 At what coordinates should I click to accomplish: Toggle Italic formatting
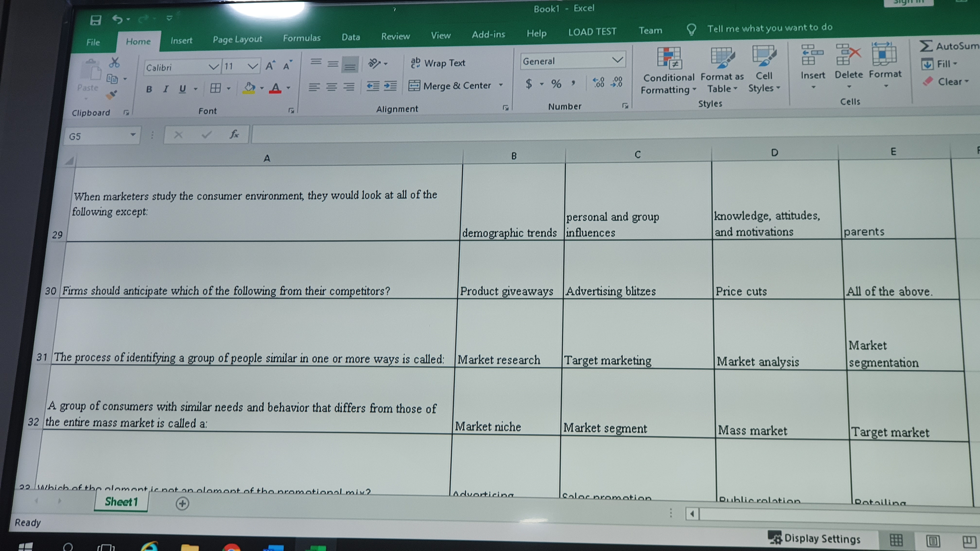(166, 89)
